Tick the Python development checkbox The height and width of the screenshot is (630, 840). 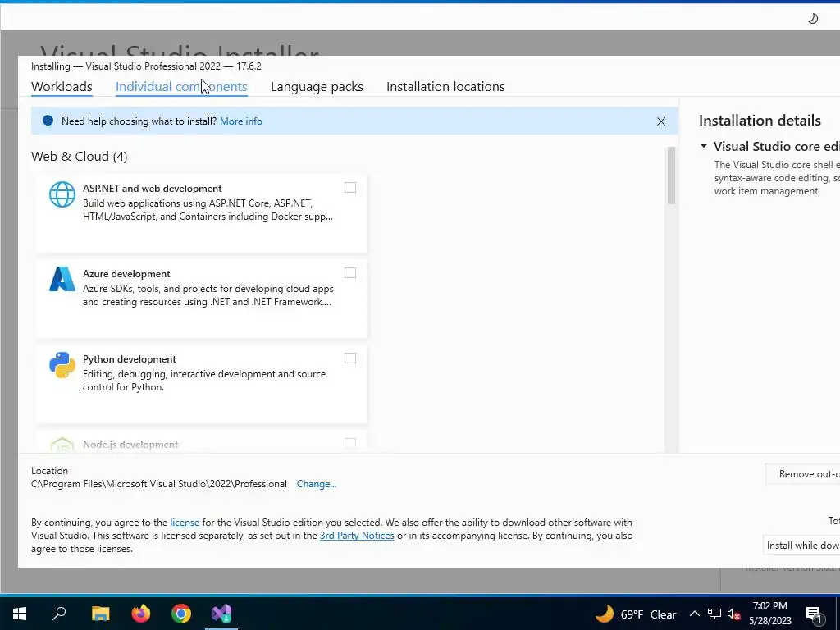click(349, 358)
